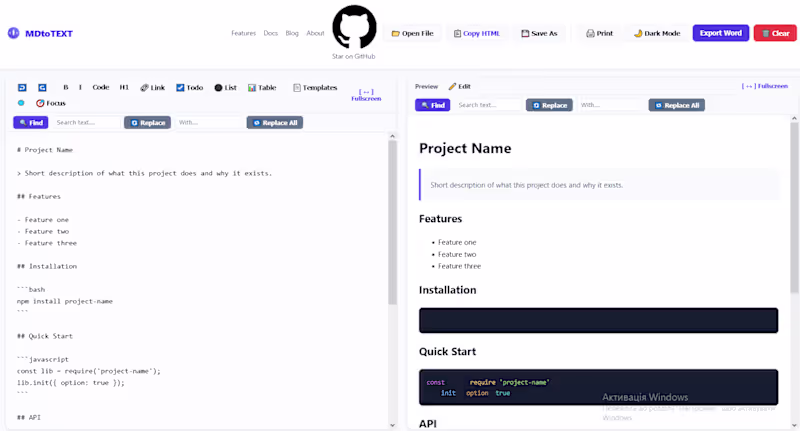
Task: Apply H1 heading formatting
Action: point(124,87)
